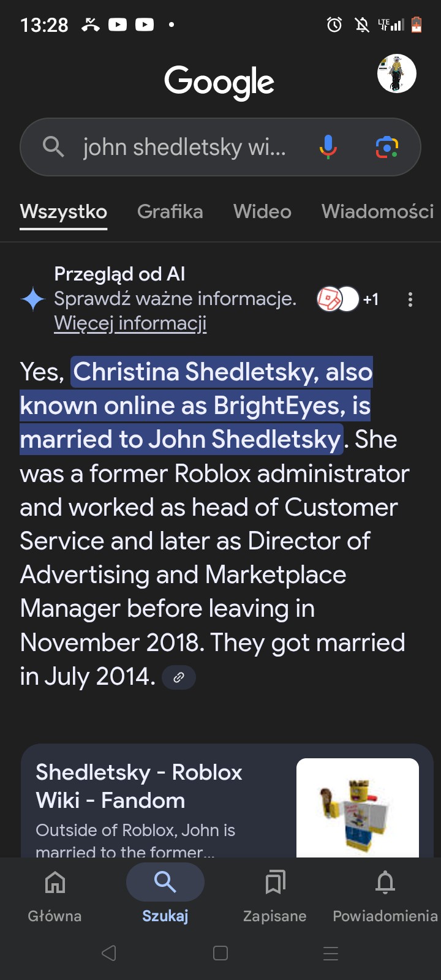Click the Więcej informacji link
441x980 pixels.
coord(130,323)
